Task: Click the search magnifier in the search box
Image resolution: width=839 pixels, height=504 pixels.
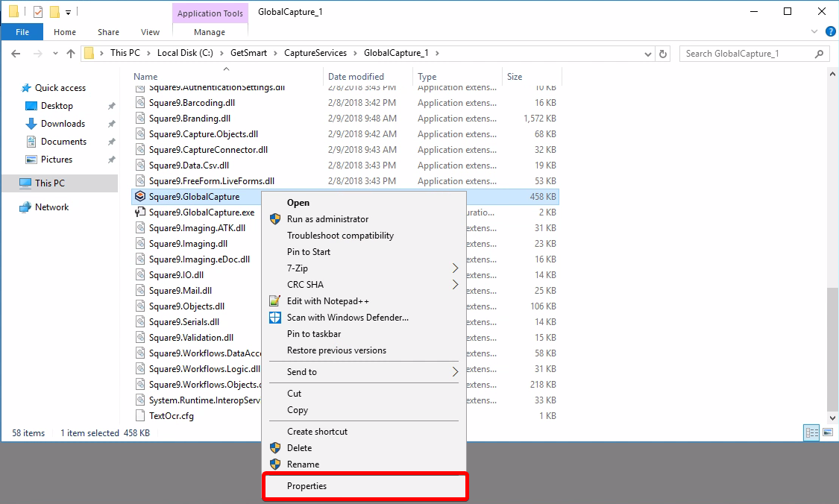Action: coord(818,54)
